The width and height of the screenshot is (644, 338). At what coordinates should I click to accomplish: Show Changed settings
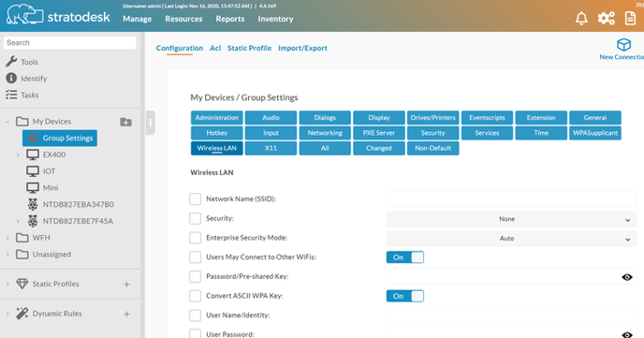pos(379,148)
